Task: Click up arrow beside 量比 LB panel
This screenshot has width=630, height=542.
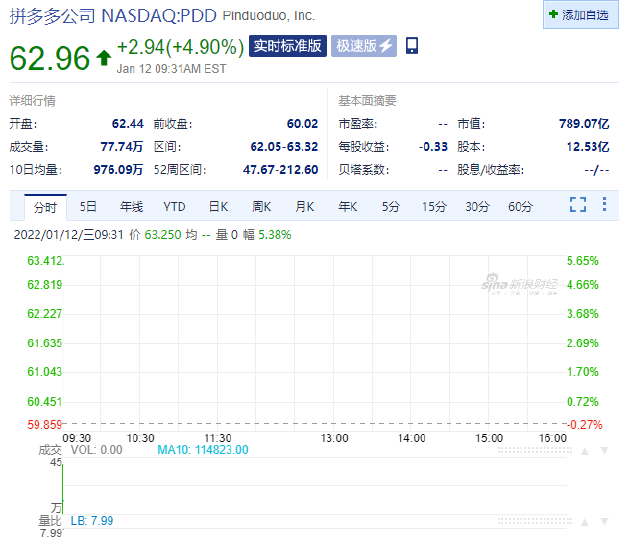Action: pyautogui.click(x=585, y=522)
